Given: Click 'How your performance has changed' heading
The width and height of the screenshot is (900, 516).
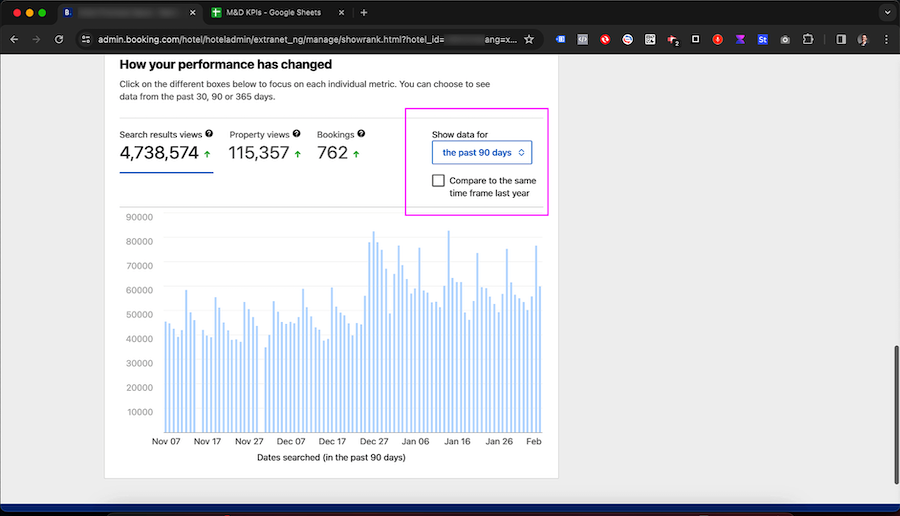Looking at the screenshot, I should pyautogui.click(x=226, y=64).
